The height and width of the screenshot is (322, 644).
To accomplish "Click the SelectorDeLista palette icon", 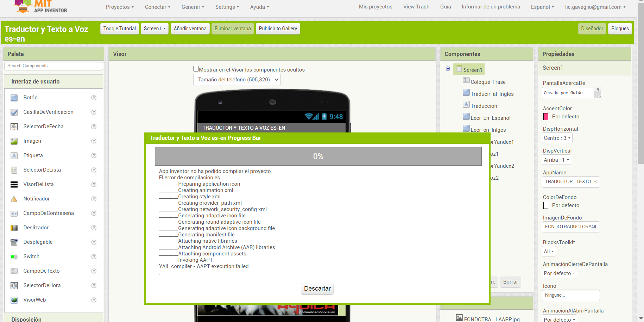I will point(14,170).
